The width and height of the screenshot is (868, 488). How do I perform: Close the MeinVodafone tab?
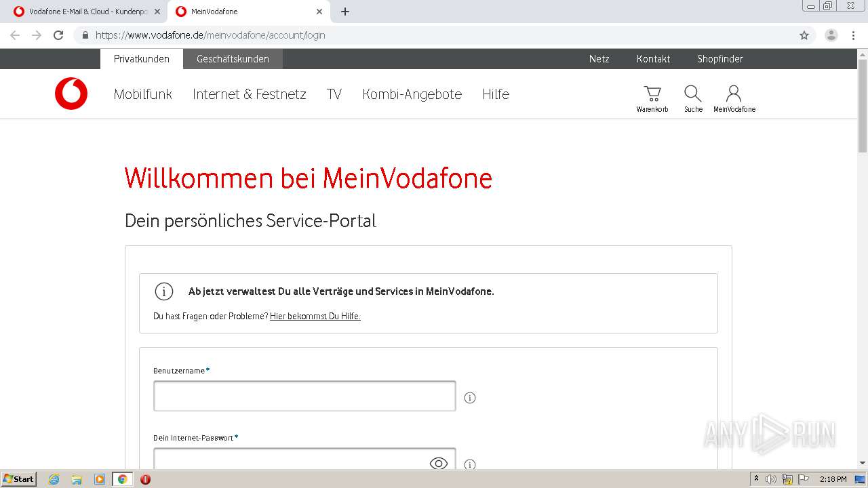point(319,12)
